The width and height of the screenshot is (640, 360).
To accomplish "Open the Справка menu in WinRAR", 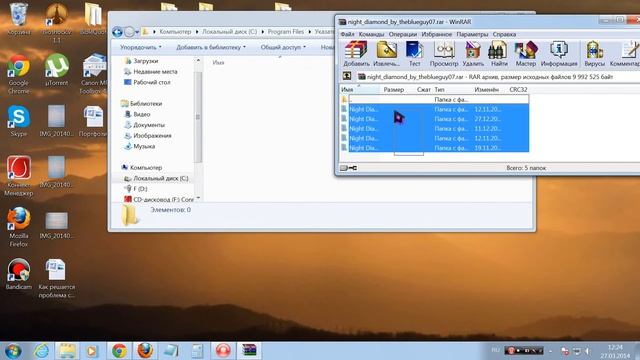I will [x=504, y=34].
